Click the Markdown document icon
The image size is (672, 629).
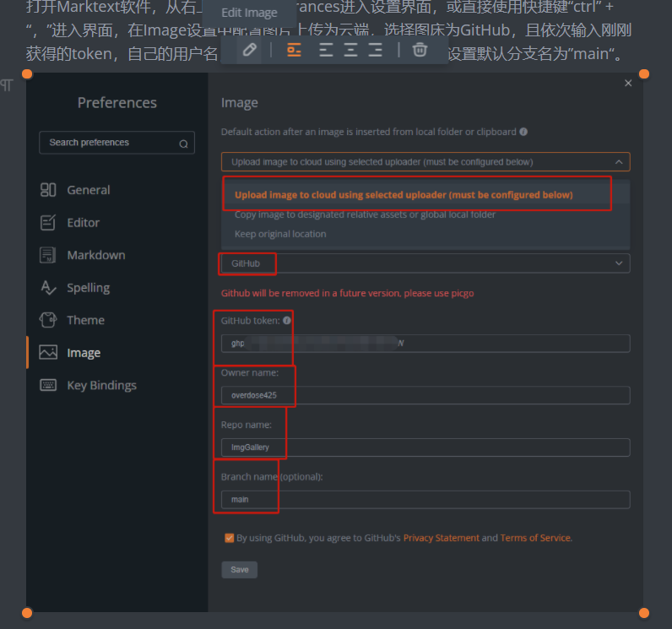coord(48,255)
